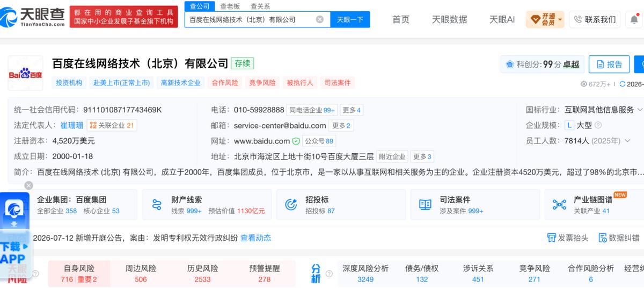Image resolution: width=644 pixels, height=288 pixels.
Task: Click the 数据纠错 button
Action: point(619,238)
